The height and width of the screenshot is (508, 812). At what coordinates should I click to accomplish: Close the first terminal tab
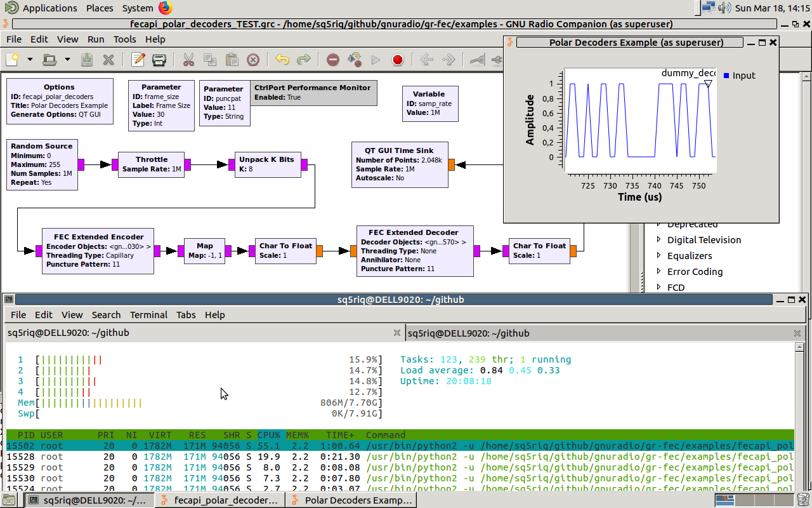tap(397, 333)
